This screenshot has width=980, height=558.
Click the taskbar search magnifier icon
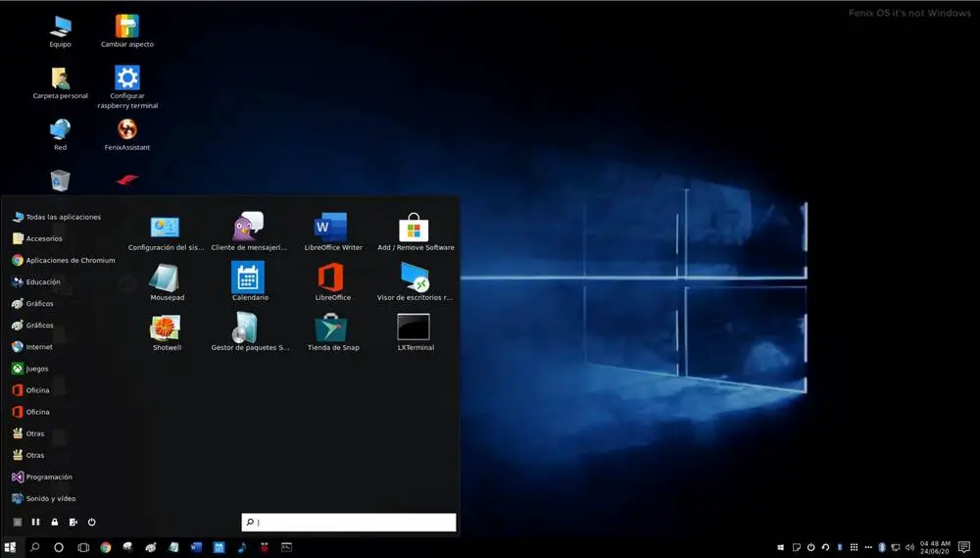click(x=35, y=547)
